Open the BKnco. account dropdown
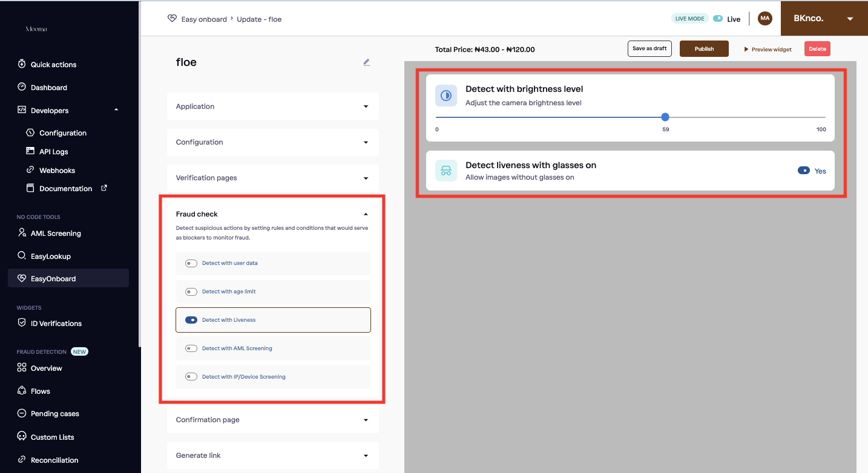This screenshot has width=868, height=473. (x=850, y=19)
